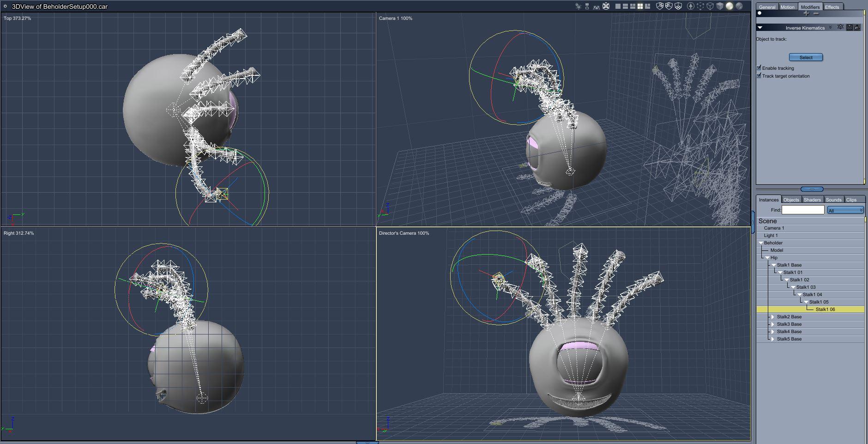Screen dimensions: 868x444
Task: Save the Inverse Kinematics modifier preset
Action: pyautogui.click(x=850, y=27)
